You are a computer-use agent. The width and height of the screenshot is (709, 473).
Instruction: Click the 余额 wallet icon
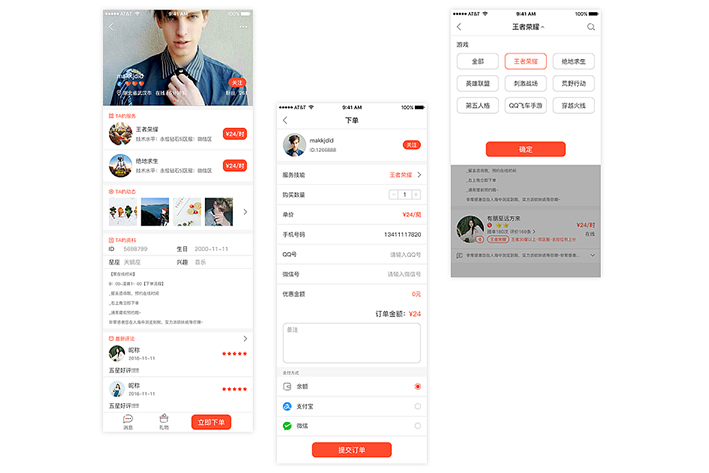tap(287, 386)
